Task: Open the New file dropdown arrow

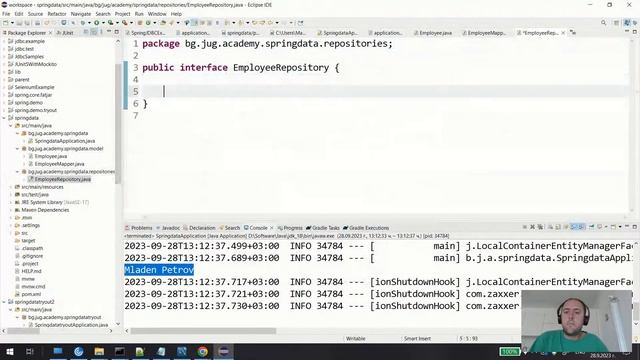Action: click(x=12, y=23)
